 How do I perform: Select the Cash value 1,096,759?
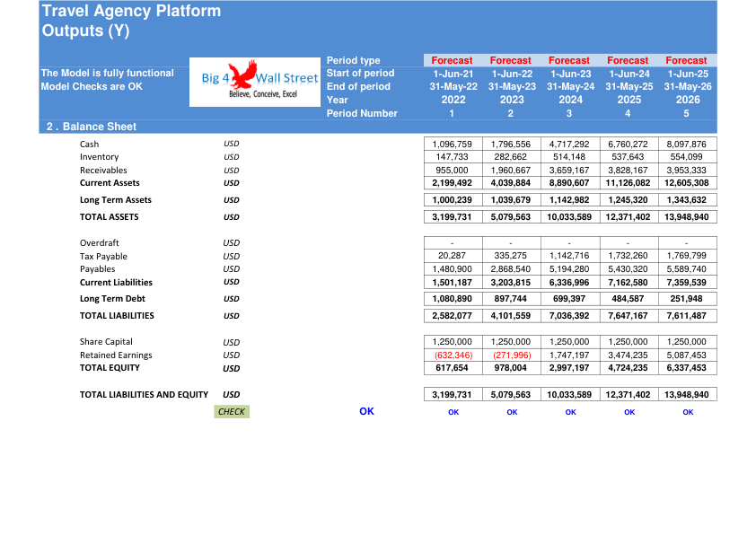453,145
